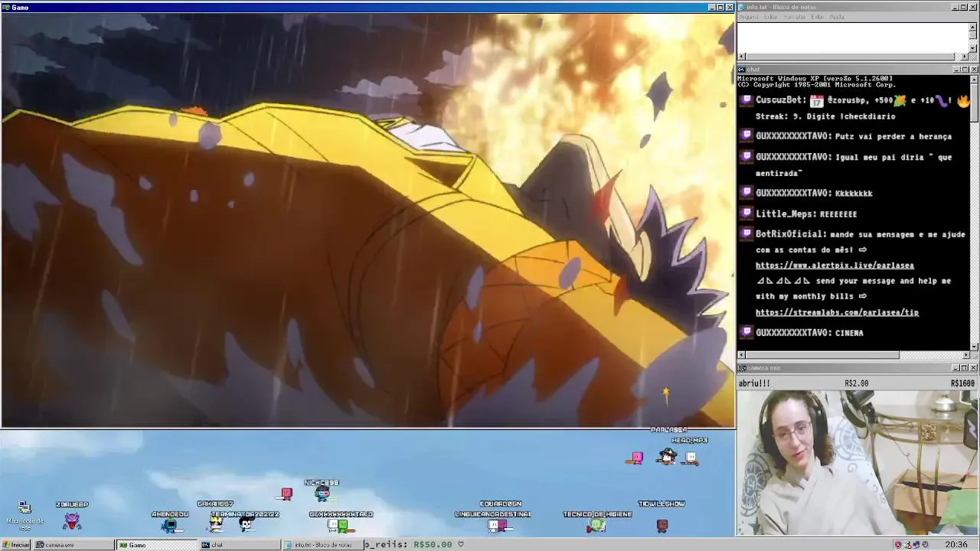Click the camera.exe window title bar icon
This screenshot has height=551, width=980.
[742, 368]
